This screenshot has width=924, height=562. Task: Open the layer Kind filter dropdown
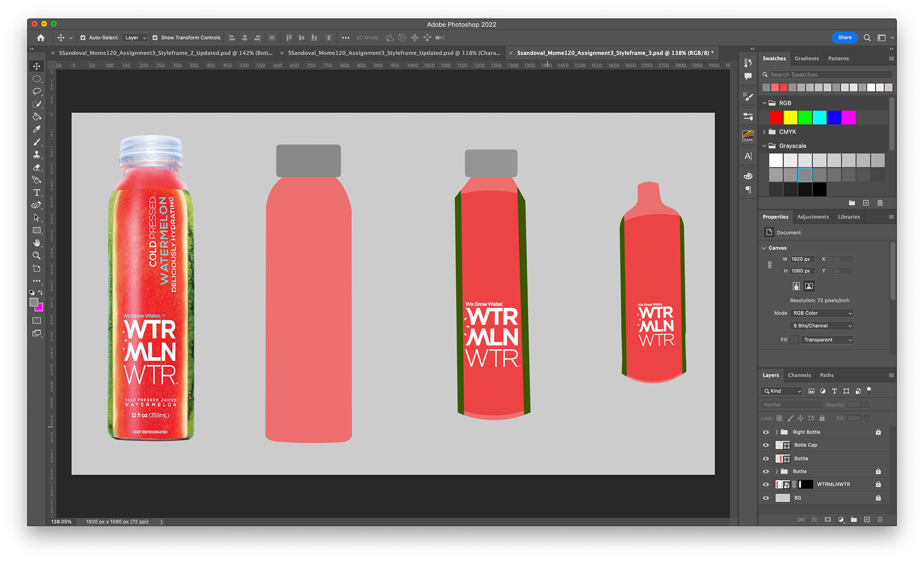click(x=782, y=391)
